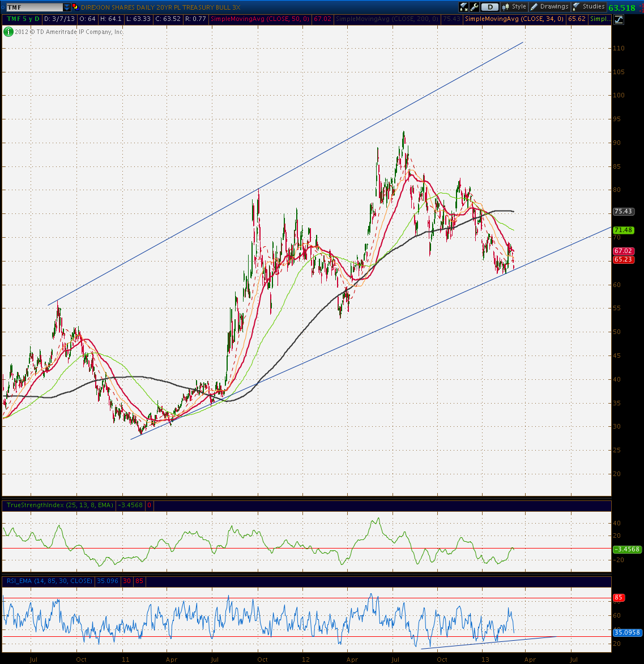Click the date value D: 3/7/13
Screen dimensions: 644x664
click(59, 19)
